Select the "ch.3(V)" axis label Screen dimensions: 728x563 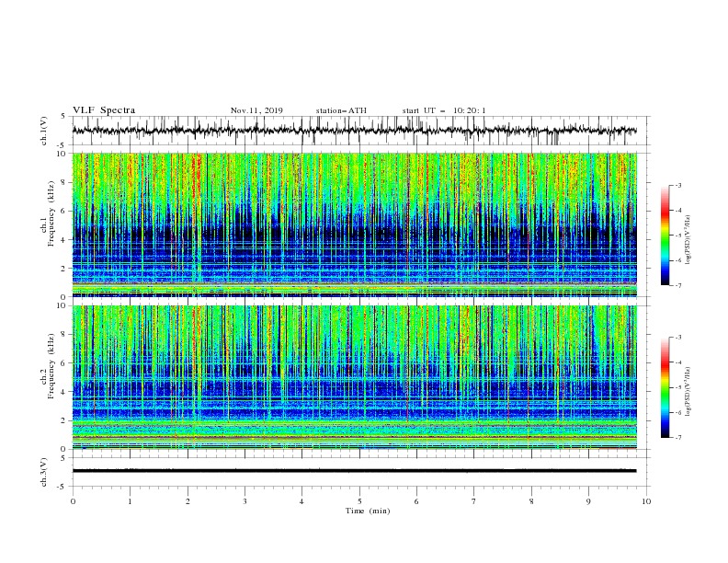pos(44,473)
